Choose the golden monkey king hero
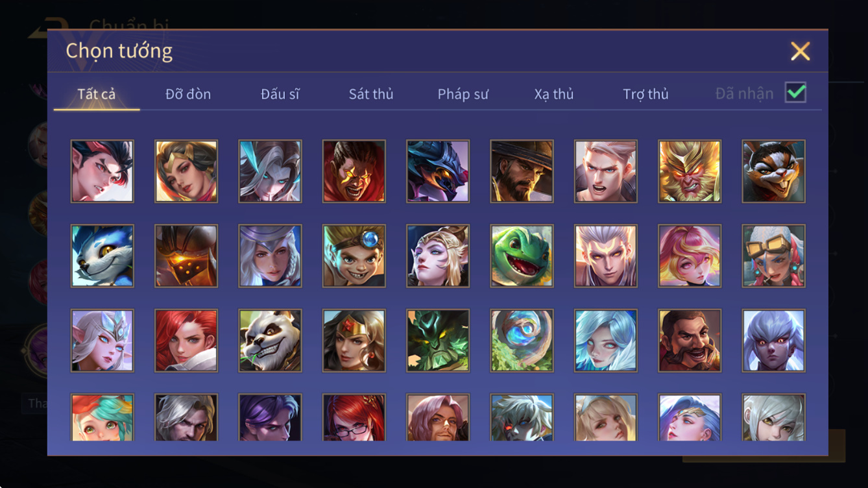This screenshot has height=488, width=868. point(690,171)
